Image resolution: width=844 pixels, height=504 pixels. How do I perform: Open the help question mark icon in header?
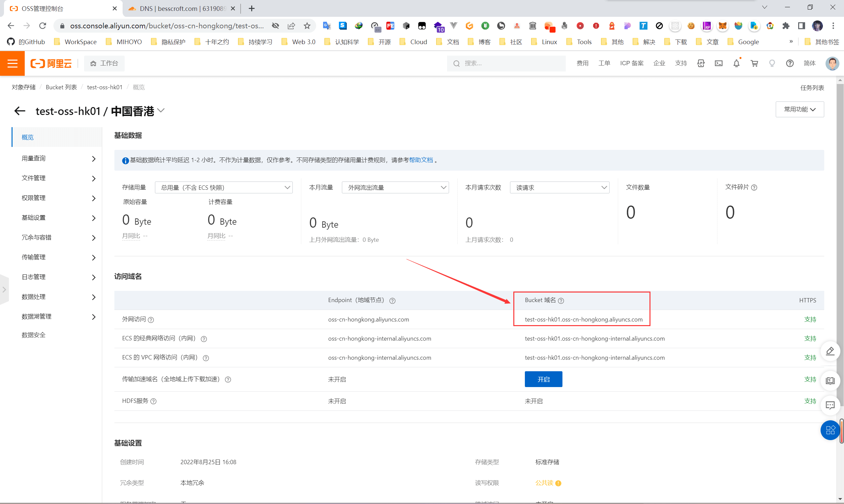coord(790,64)
